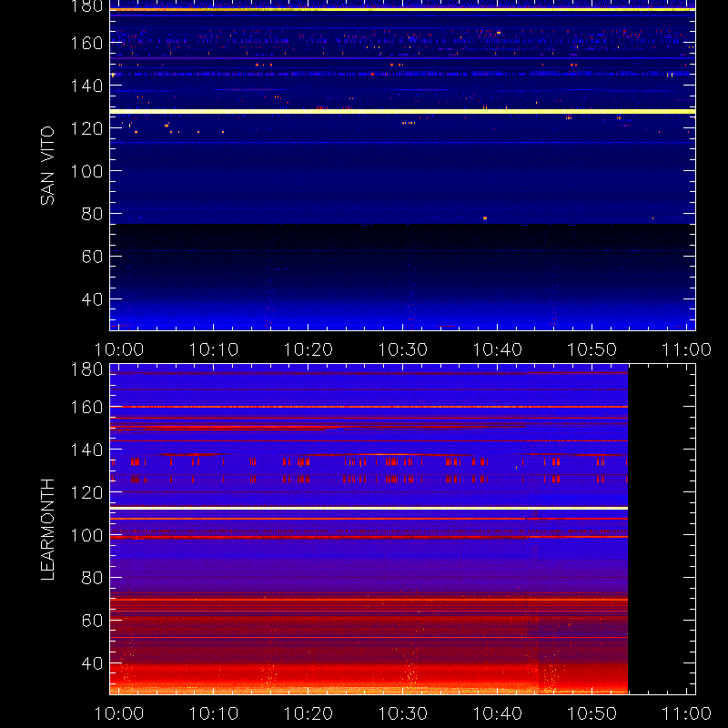Choose the 10:30 time label under Learmonth plot
This screenshot has width=728, height=728.
point(403,713)
